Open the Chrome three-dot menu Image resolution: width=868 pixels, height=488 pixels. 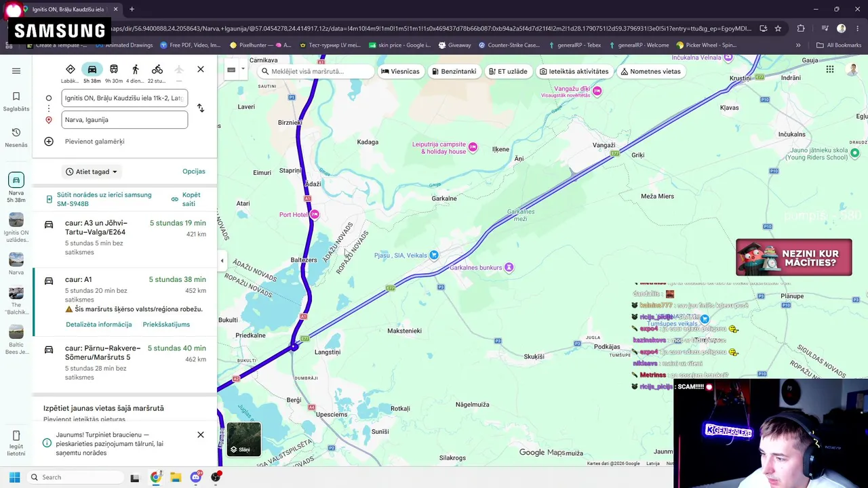858,28
